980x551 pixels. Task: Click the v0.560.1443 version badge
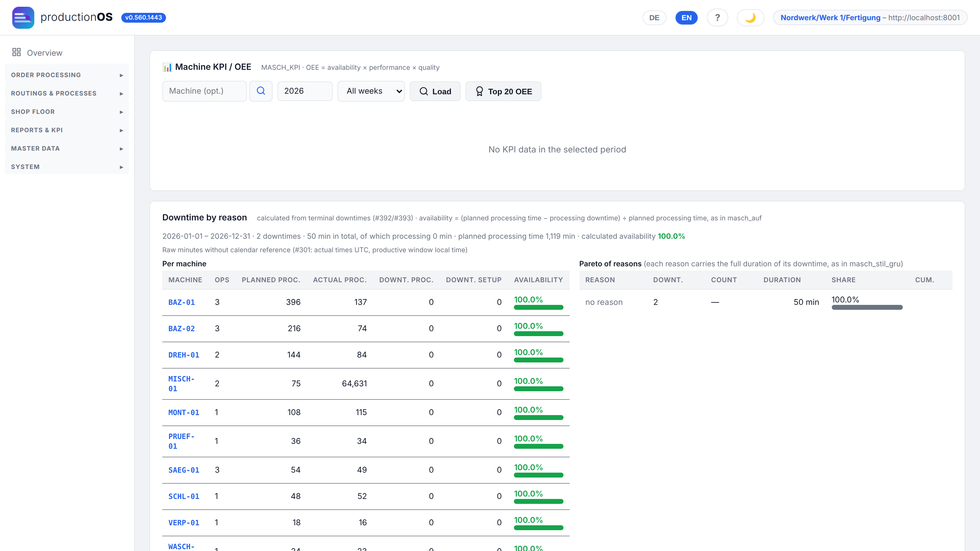[143, 17]
